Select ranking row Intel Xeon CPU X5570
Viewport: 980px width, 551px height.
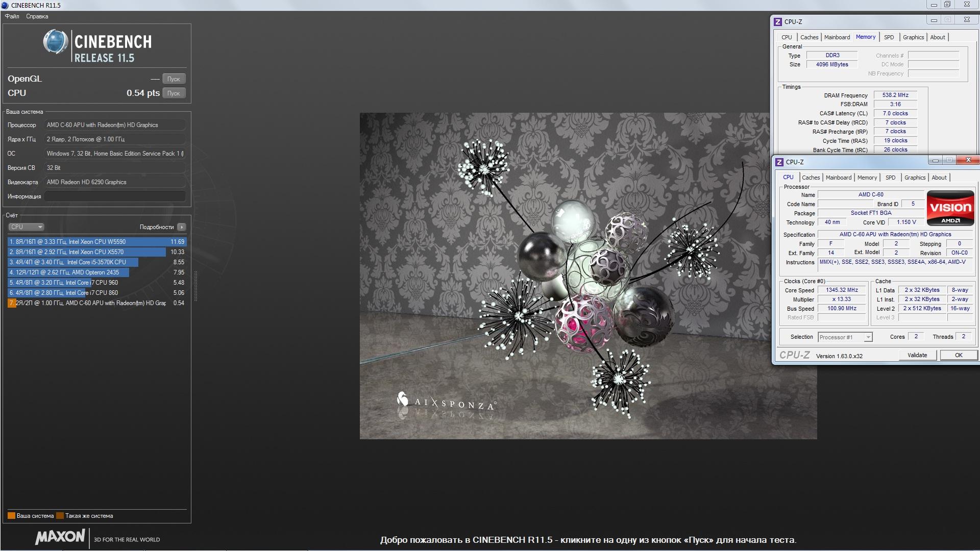[x=97, y=252]
